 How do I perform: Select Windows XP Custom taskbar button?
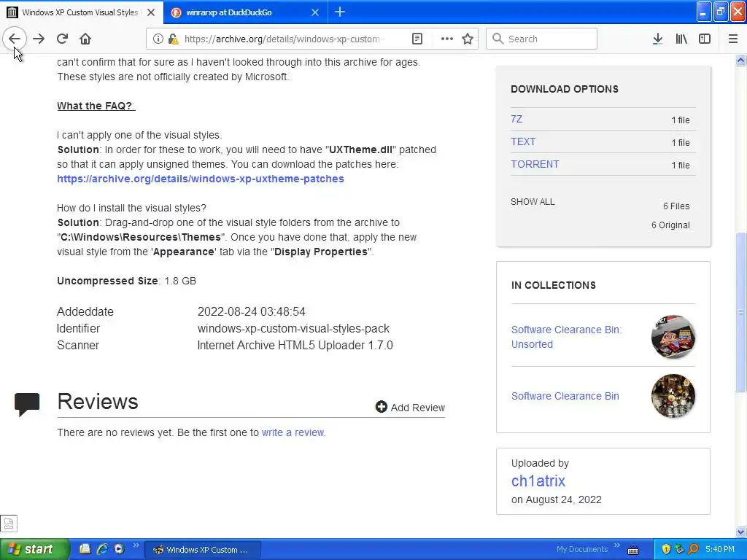pyautogui.click(x=203, y=550)
